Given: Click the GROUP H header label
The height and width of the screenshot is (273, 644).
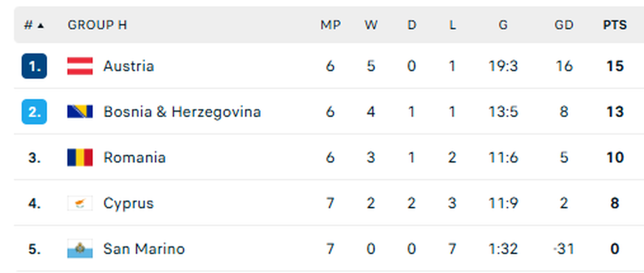Looking at the screenshot, I should click(x=97, y=25).
